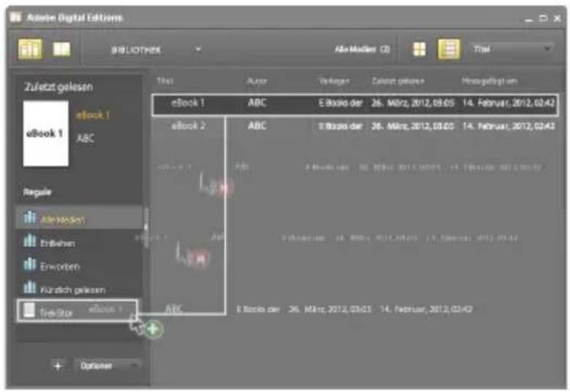The image size is (570, 392).
Task: Switch to the Reading view icon
Action: (62, 49)
